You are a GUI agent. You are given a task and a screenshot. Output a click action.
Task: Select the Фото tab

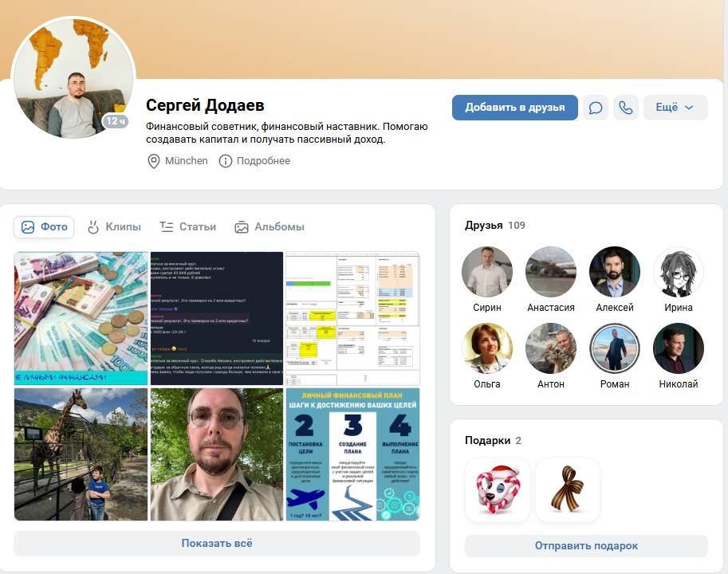(44, 227)
